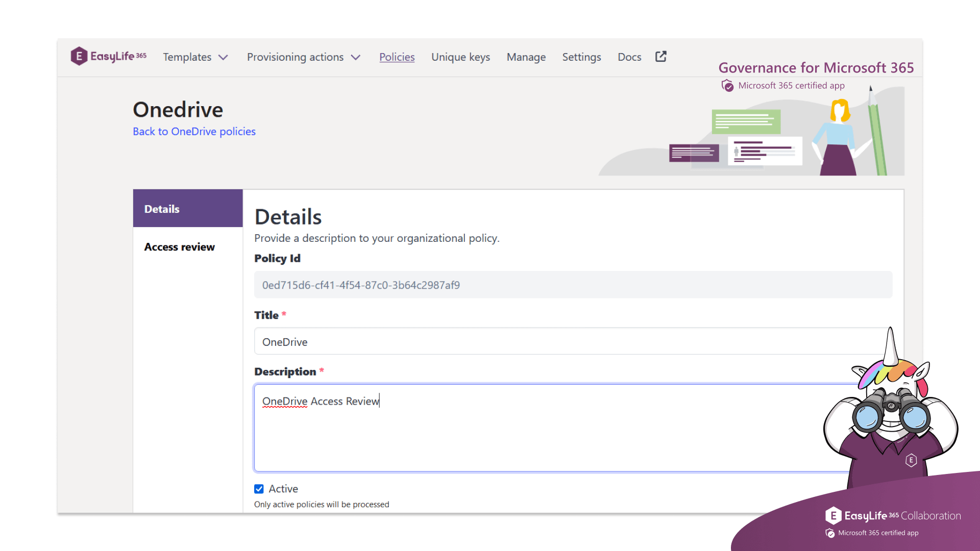The height and width of the screenshot is (551, 980).
Task: Click the EasyLife 365 logo icon
Action: pyautogui.click(x=79, y=57)
